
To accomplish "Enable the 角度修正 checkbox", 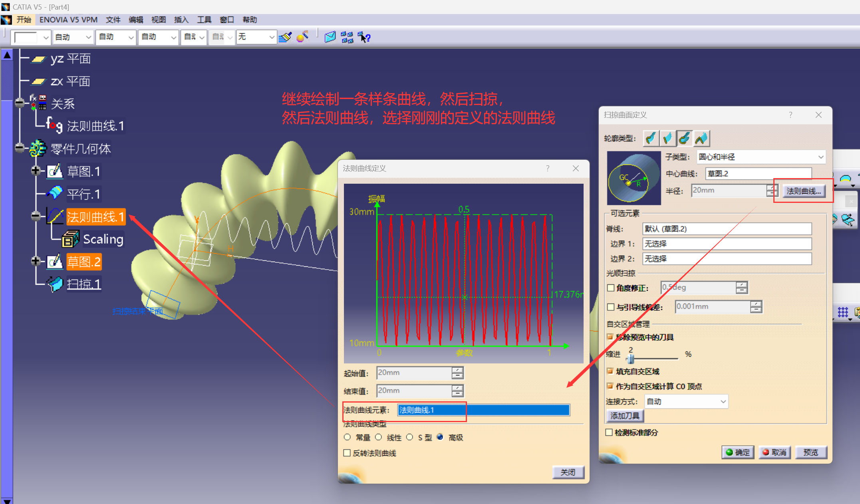I will click(611, 288).
